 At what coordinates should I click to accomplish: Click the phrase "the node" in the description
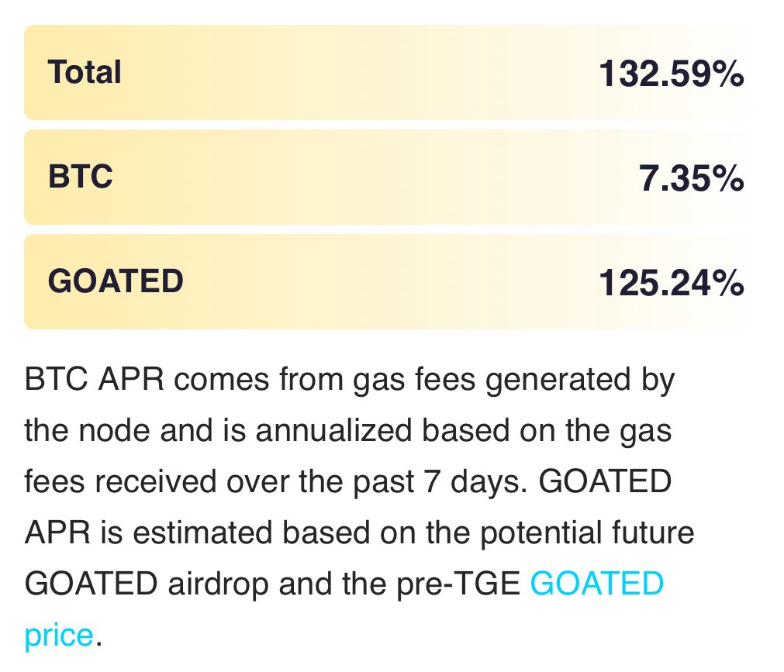87,430
